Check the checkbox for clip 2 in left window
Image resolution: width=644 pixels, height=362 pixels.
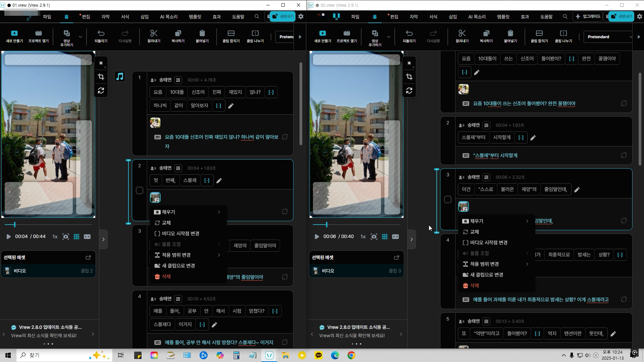(140, 190)
